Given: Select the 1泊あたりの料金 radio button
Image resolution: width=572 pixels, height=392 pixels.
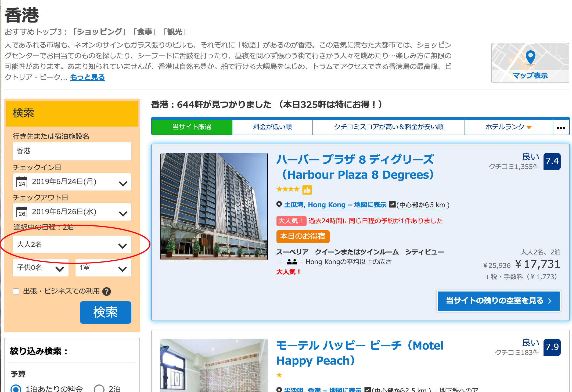Looking at the screenshot, I should (x=16, y=389).
